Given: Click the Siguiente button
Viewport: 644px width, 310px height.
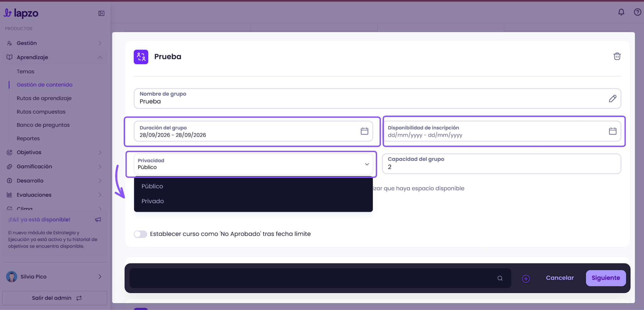Looking at the screenshot, I should [x=606, y=278].
